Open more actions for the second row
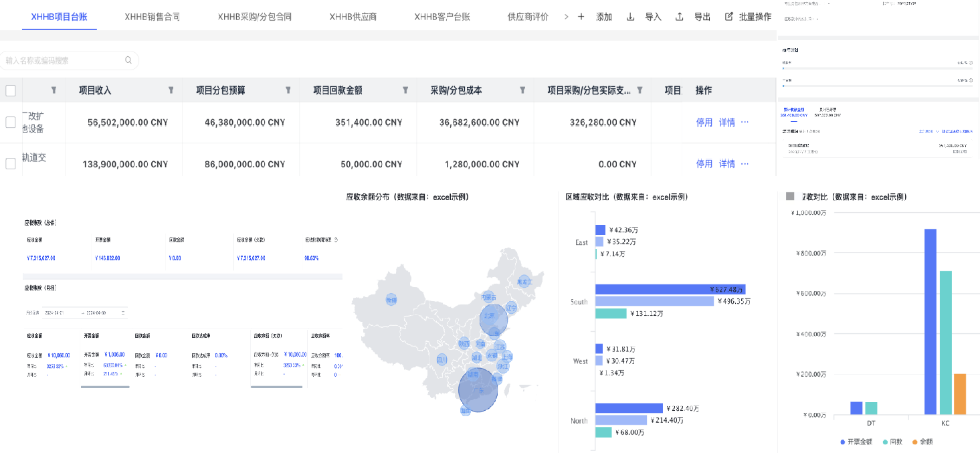980x453 pixels. (x=745, y=163)
